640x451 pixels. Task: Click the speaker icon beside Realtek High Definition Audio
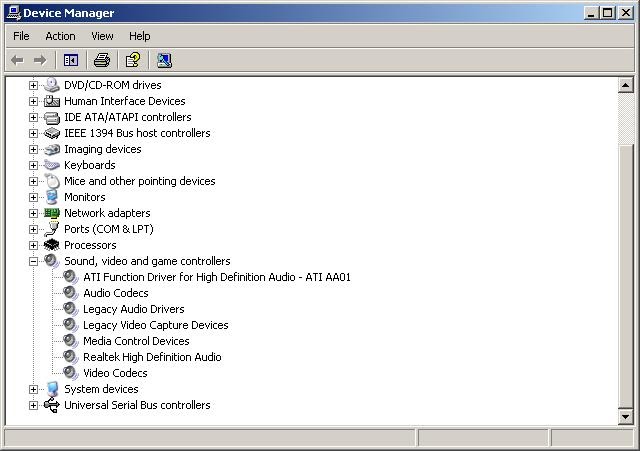(71, 357)
